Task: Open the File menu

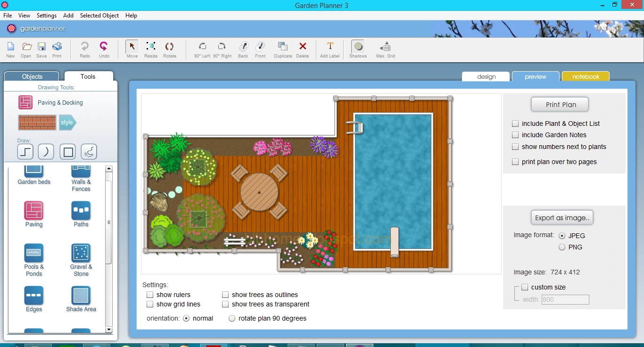Action: [8, 16]
